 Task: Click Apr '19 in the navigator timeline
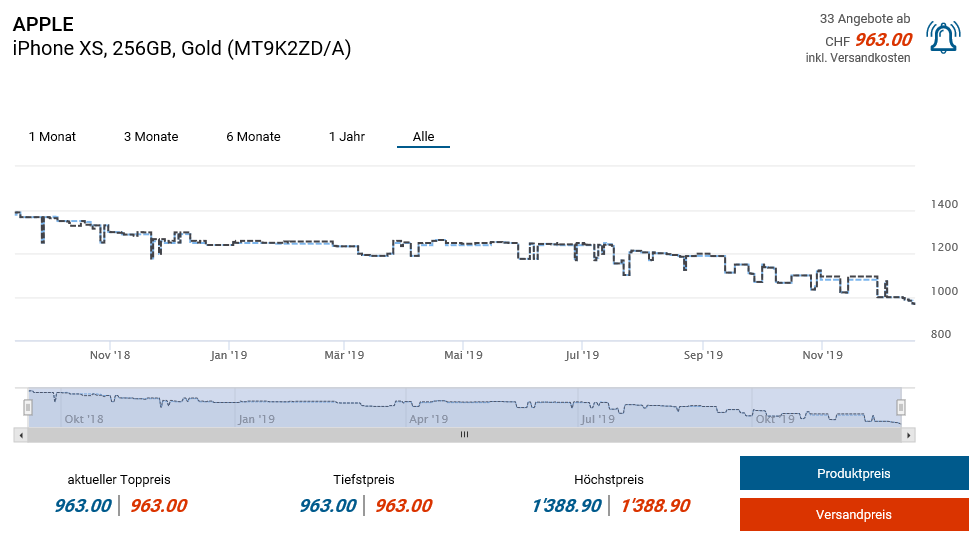coord(428,419)
